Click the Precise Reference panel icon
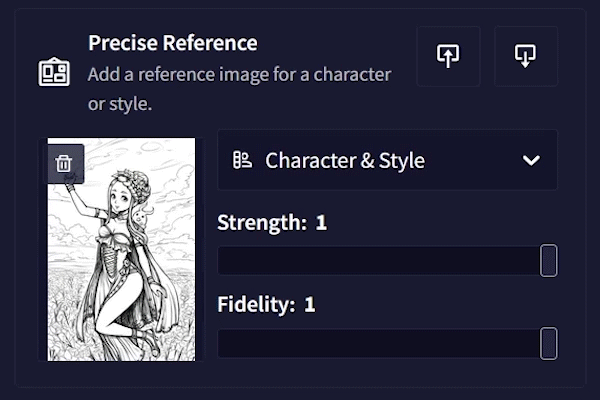 pyautogui.click(x=54, y=73)
